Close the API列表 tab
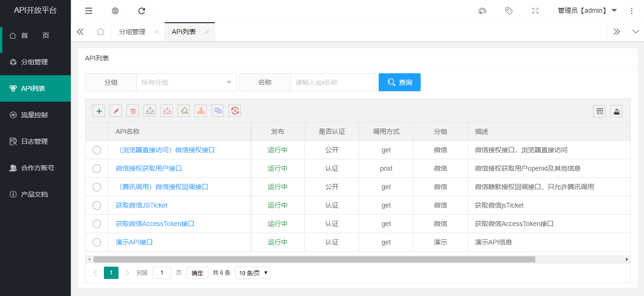 (x=207, y=32)
